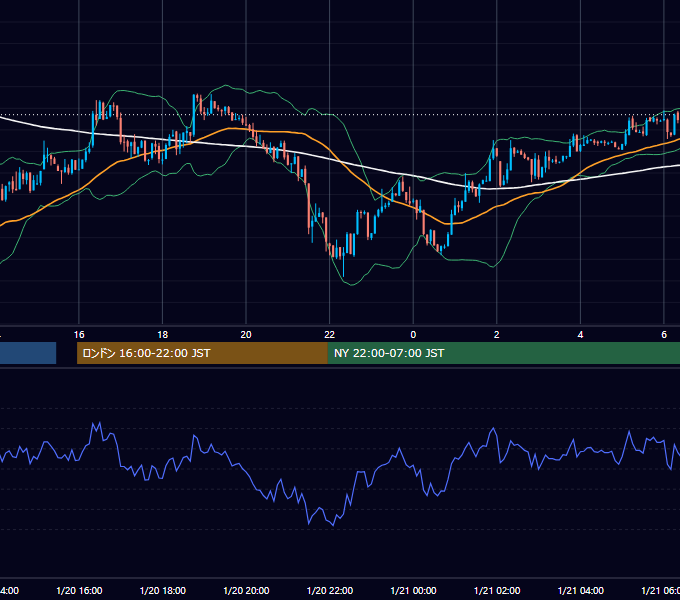Click the '18' hour label on price chart axis

[163, 335]
